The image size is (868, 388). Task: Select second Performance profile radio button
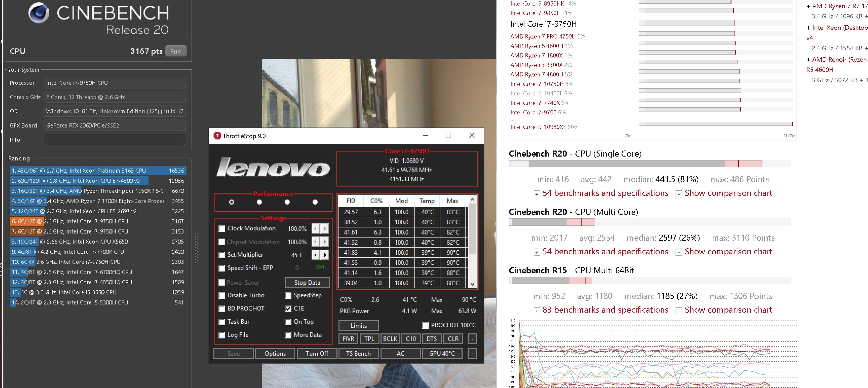tap(260, 202)
